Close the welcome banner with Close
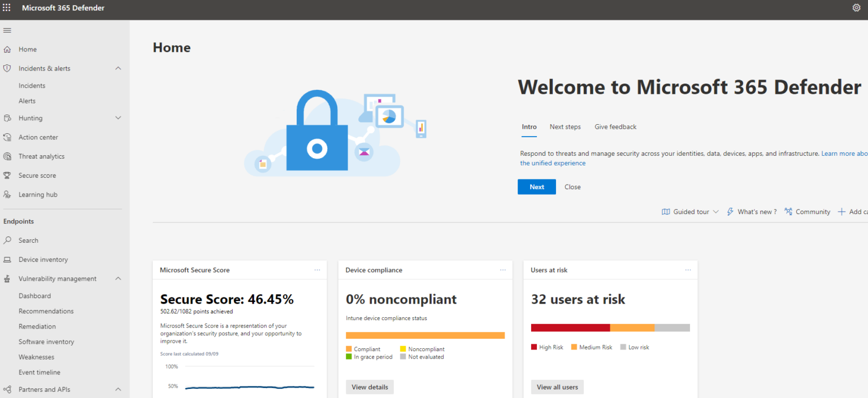 tap(572, 187)
